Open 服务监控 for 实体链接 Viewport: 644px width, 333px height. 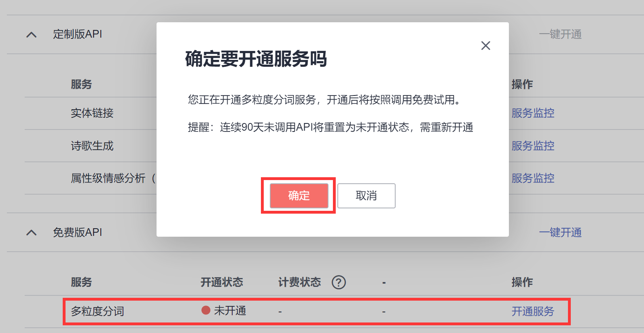(533, 113)
